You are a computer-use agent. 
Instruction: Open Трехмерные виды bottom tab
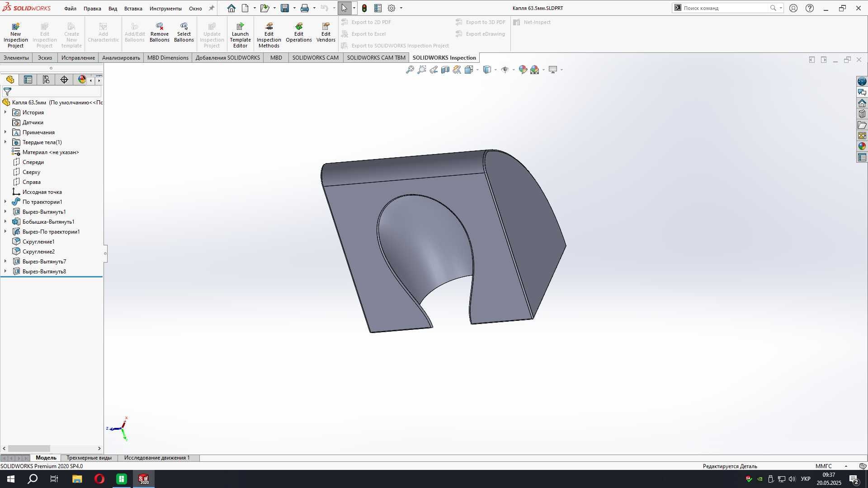89,458
